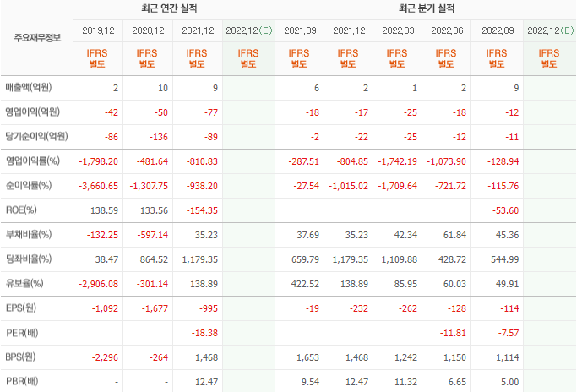
Task: Select the 영업이익(억원) row label
Action: (33, 112)
